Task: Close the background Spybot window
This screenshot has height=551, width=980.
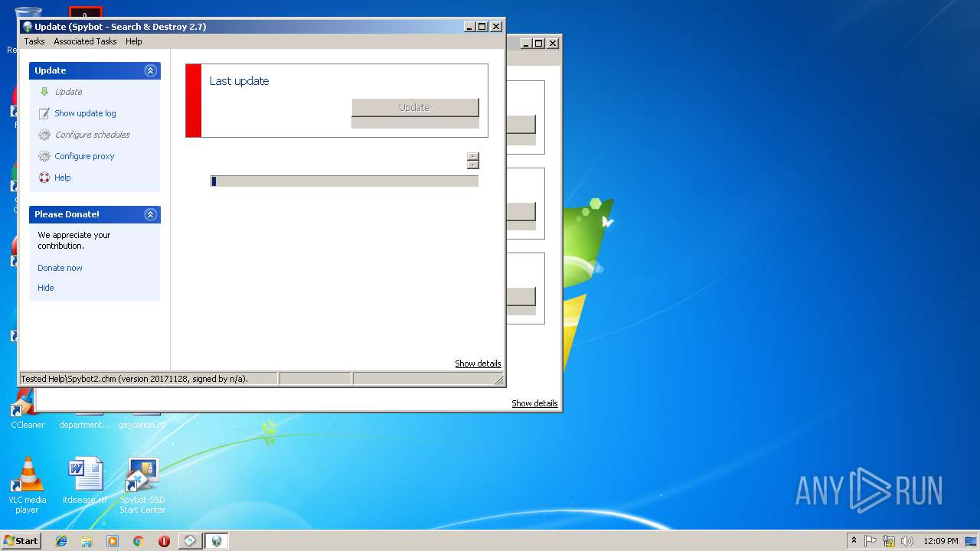Action: click(553, 44)
